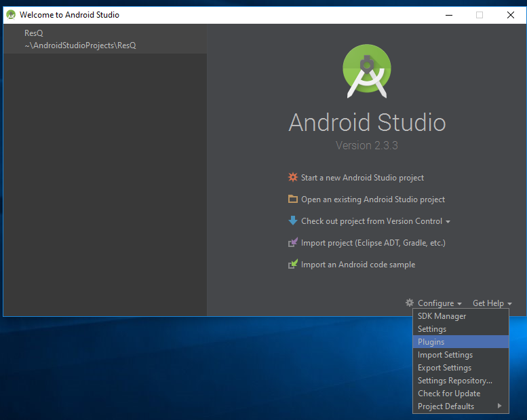527x420 pixels.
Task: Expand the Version Control dropdown arrow
Action: pos(448,222)
